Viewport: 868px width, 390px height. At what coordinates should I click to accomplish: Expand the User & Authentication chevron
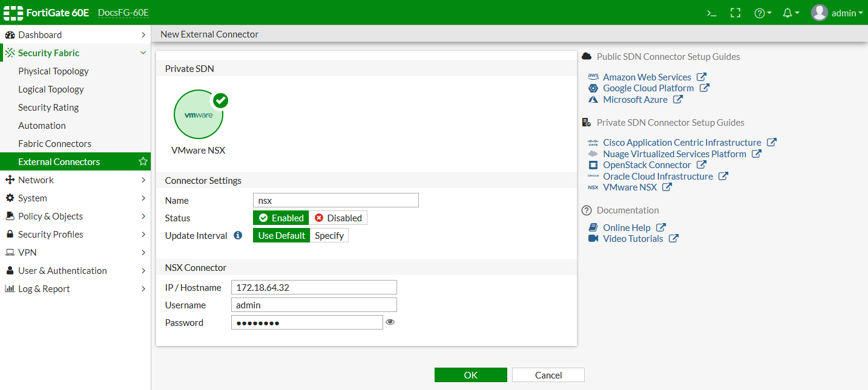coord(143,270)
